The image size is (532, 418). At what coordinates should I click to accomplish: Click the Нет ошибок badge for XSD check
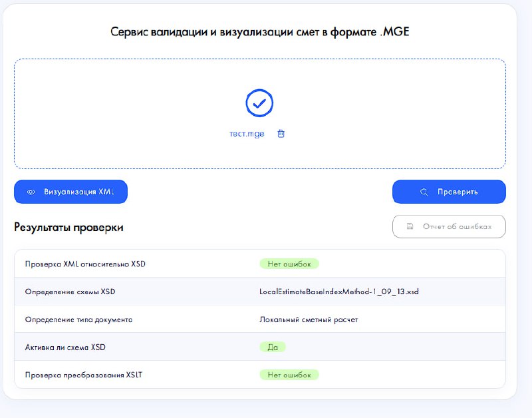coord(289,264)
